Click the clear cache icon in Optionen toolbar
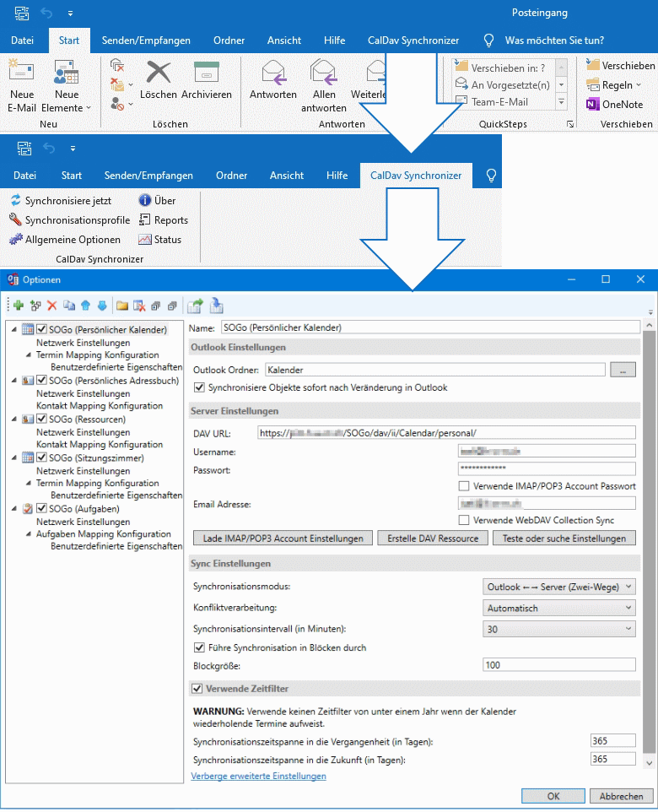This screenshot has height=812, width=658. click(139, 306)
